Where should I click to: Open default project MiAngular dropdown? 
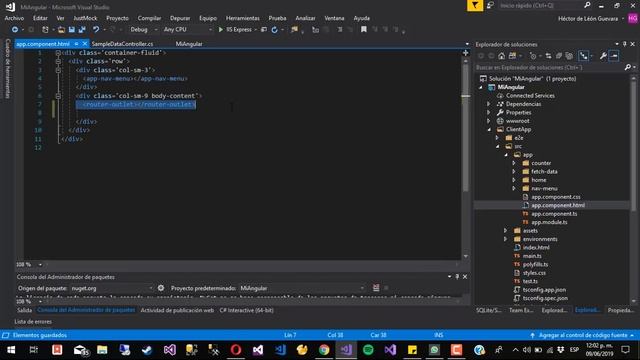pos(302,288)
